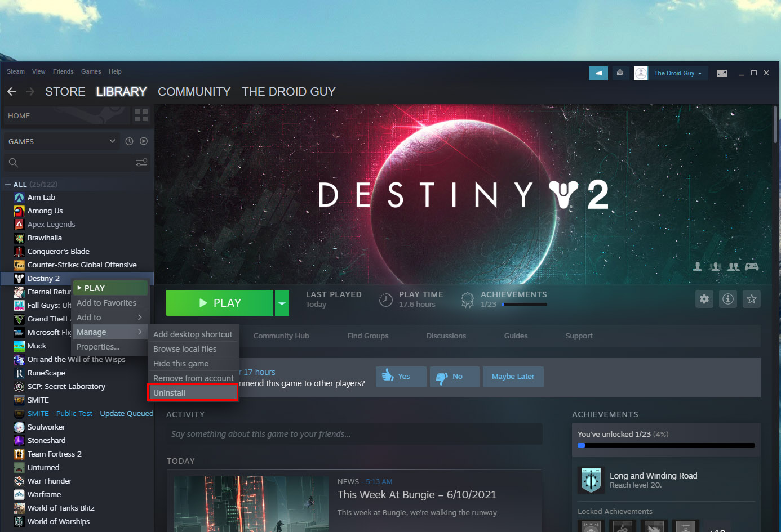Click the gear icon to manage game

(x=704, y=299)
